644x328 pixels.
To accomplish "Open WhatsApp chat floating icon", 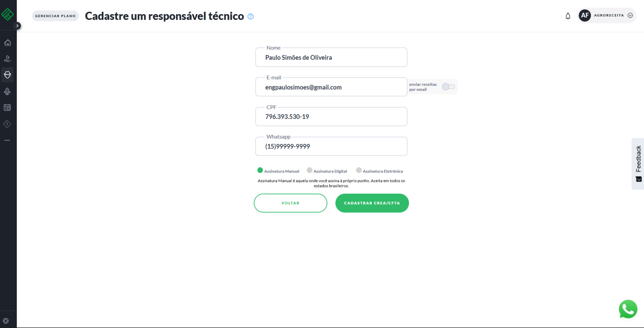I will 628,309.
